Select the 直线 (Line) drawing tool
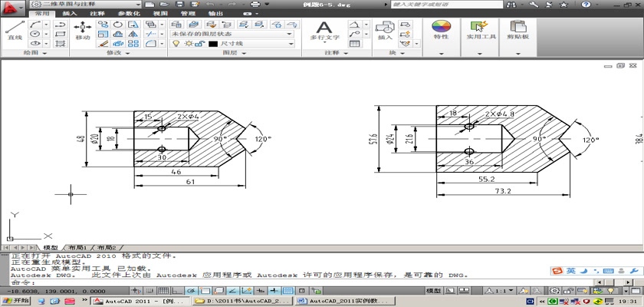Image resolution: width=644 pixels, height=307 pixels. 14,30
